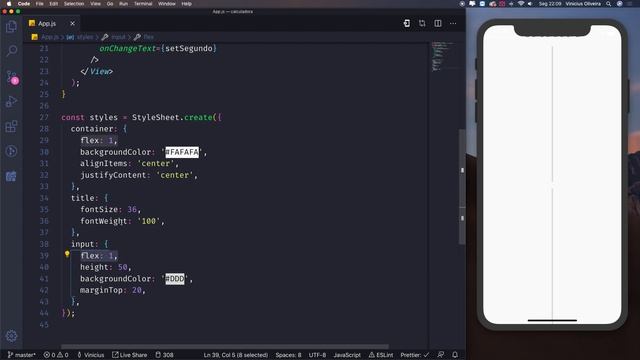The height and width of the screenshot is (360, 640).
Task: Open the Live Share activity bar icon
Action: 11,151
